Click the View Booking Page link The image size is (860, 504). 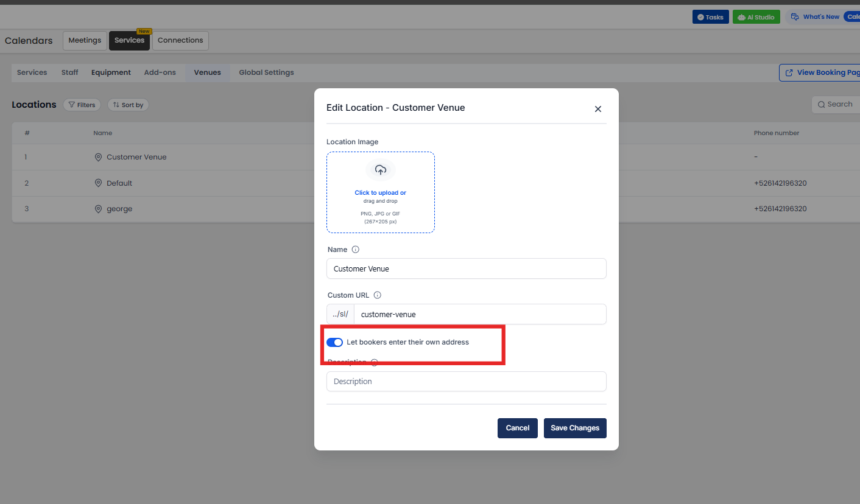pyautogui.click(x=821, y=72)
